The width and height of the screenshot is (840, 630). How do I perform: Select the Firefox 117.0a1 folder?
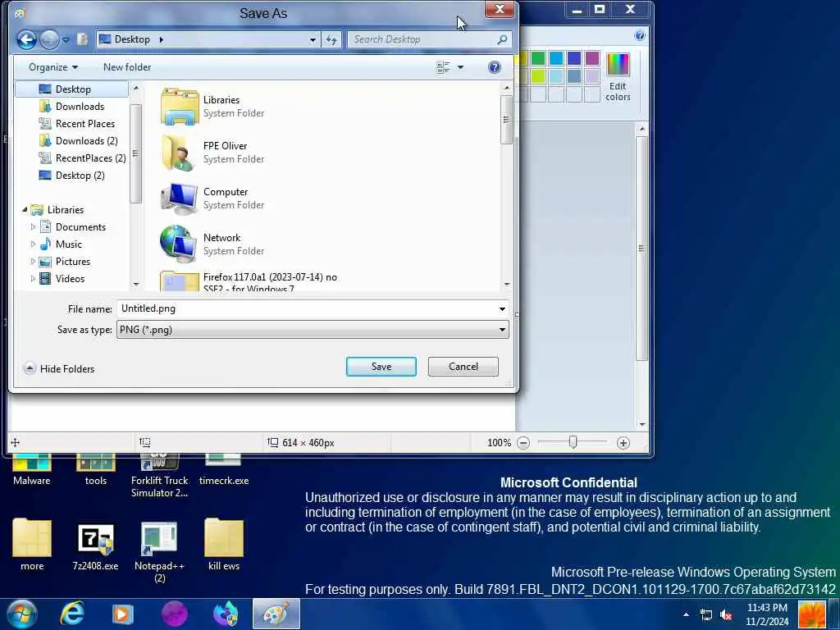(x=249, y=281)
